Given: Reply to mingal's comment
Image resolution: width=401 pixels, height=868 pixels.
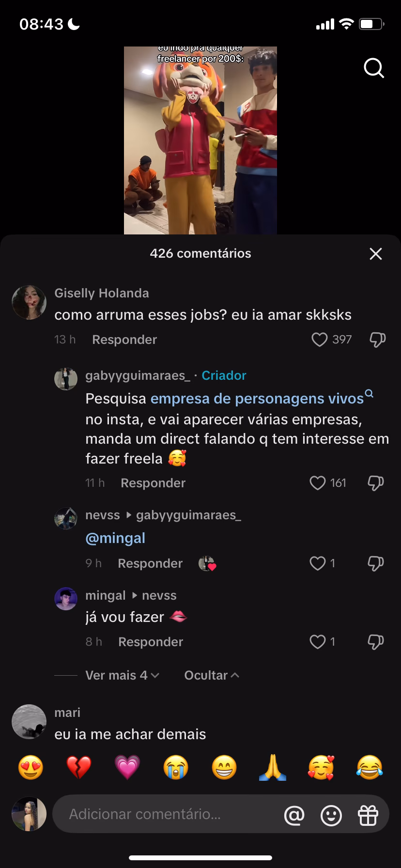Looking at the screenshot, I should 151,642.
